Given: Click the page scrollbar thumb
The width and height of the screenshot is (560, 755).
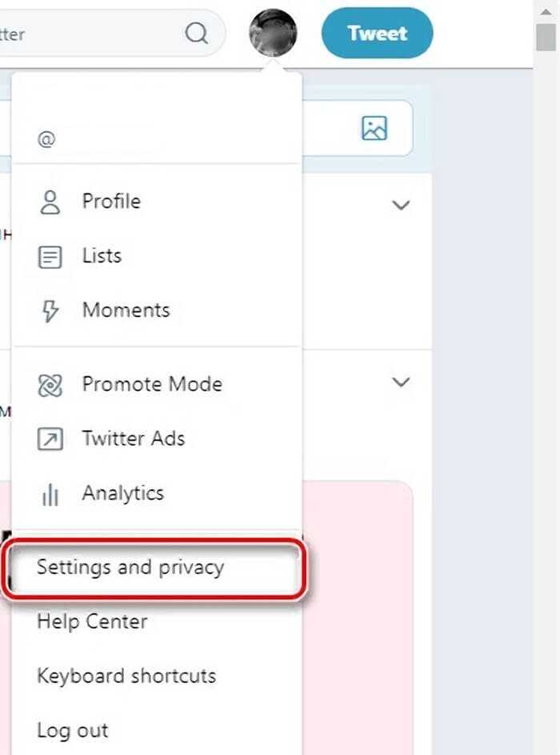Looking at the screenshot, I should coord(546,37).
